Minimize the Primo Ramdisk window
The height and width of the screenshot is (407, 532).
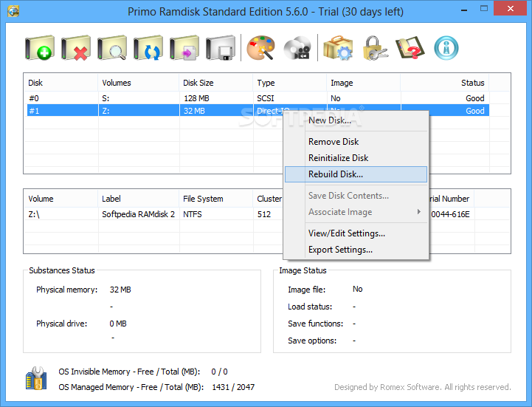point(464,10)
